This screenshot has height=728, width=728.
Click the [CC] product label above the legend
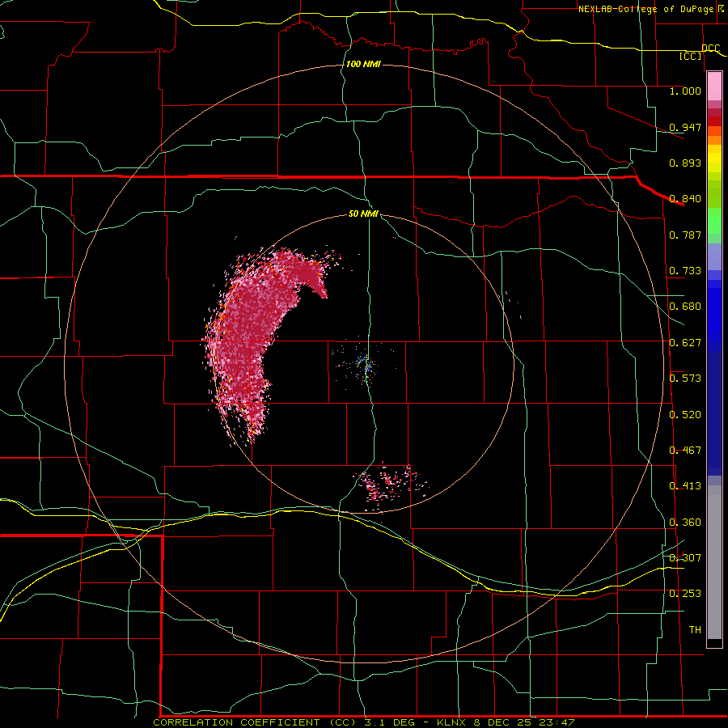691,56
